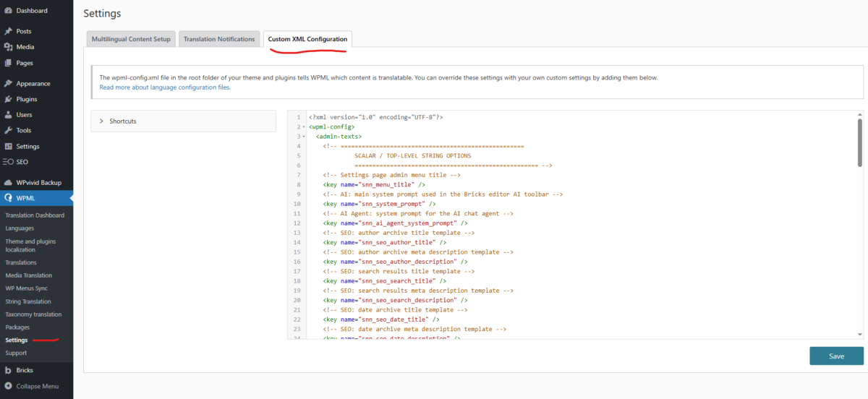Click the Posts pin icon
This screenshot has width=868, height=399.
8,32
